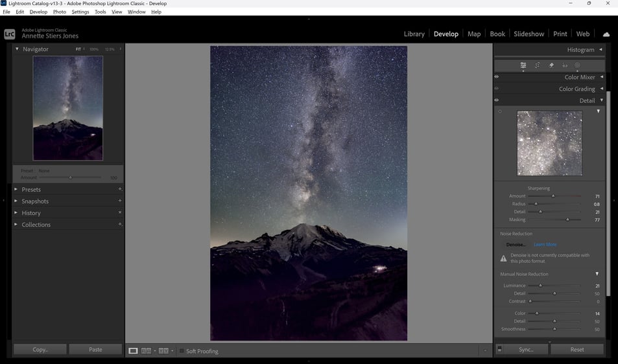Click the Before/After YY view icon
618x364 pixels.
click(x=163, y=350)
